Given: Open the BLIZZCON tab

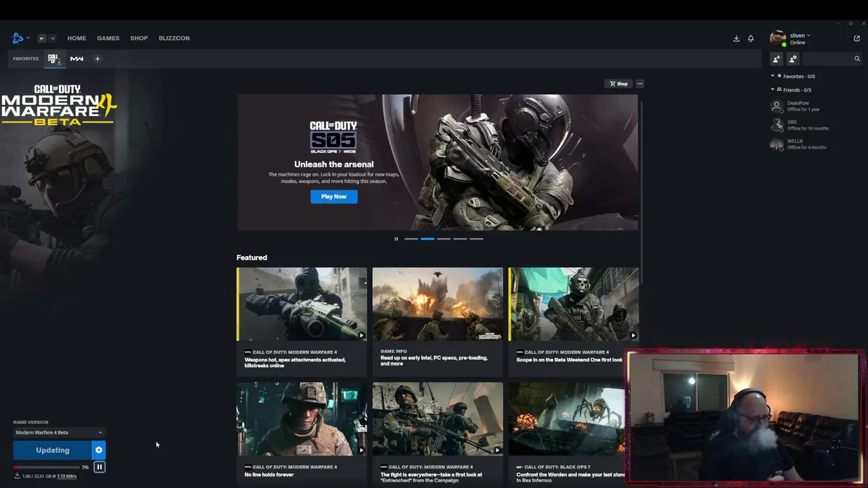Looking at the screenshot, I should tap(174, 38).
